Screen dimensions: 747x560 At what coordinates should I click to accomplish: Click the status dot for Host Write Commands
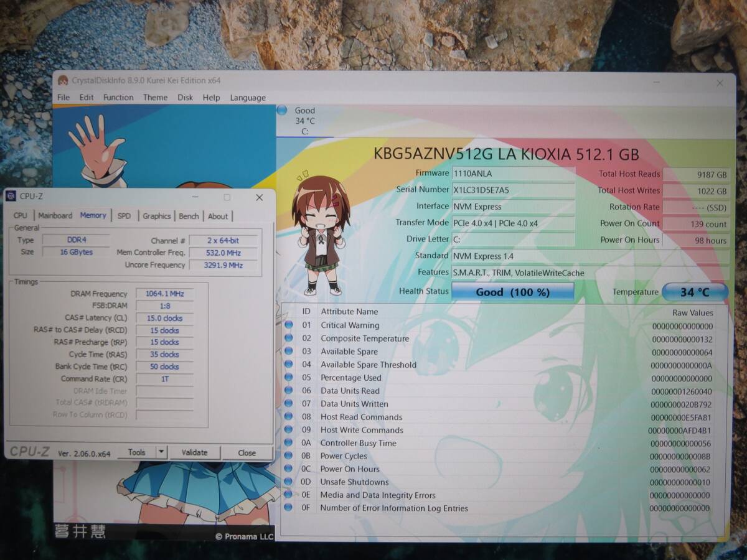point(289,429)
